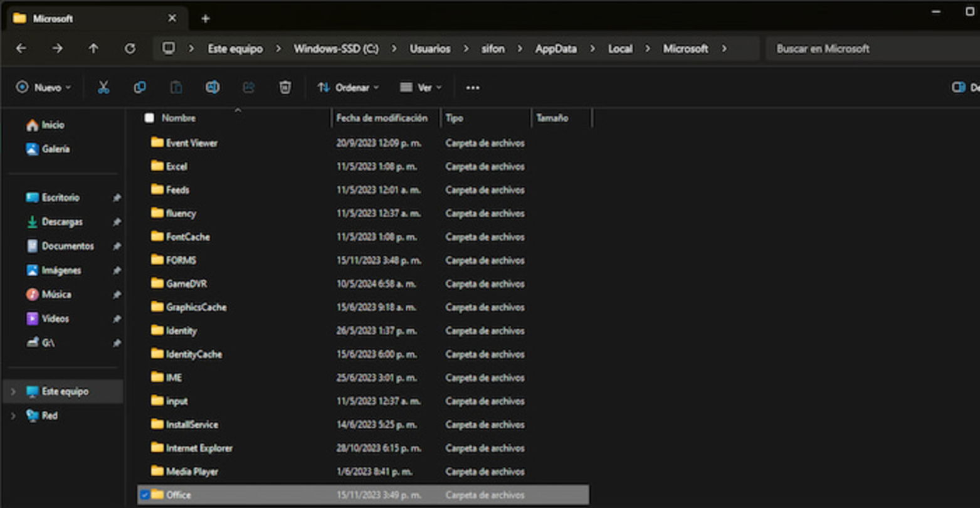Sort by Nombre column header
Image resolution: width=980 pixels, height=508 pixels.
click(179, 118)
